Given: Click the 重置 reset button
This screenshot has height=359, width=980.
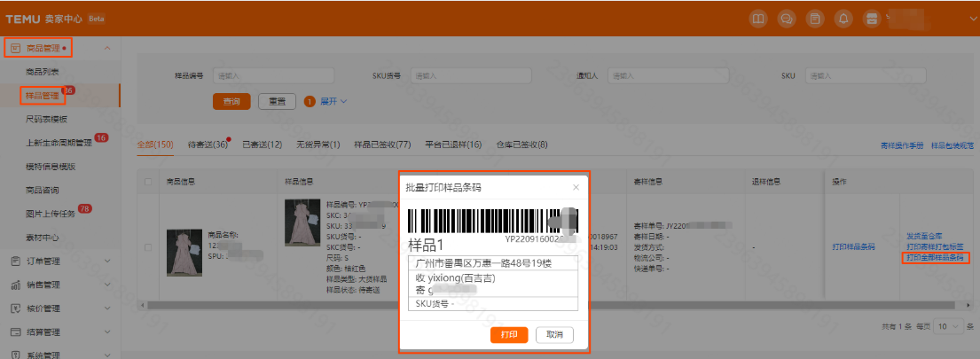Looking at the screenshot, I should (277, 102).
